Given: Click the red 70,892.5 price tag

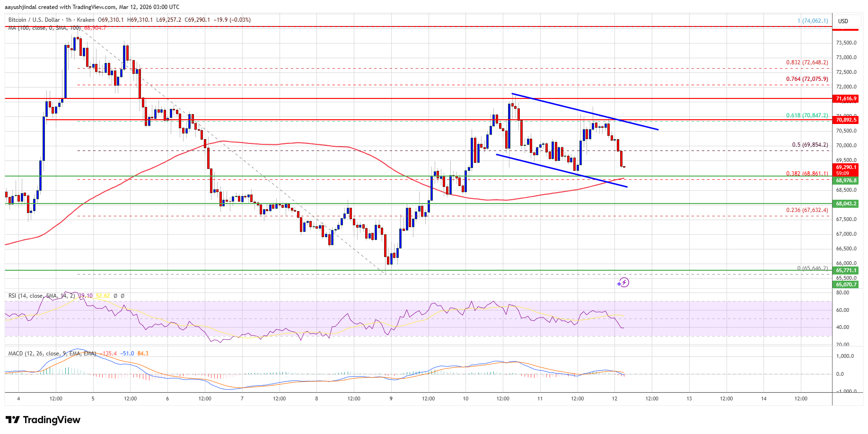Looking at the screenshot, I should point(846,120).
